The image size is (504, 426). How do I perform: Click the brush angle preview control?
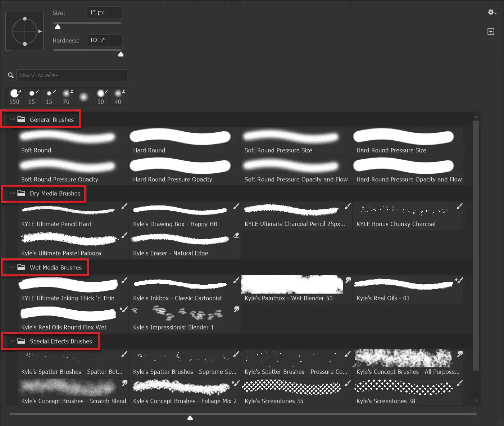[x=24, y=31]
